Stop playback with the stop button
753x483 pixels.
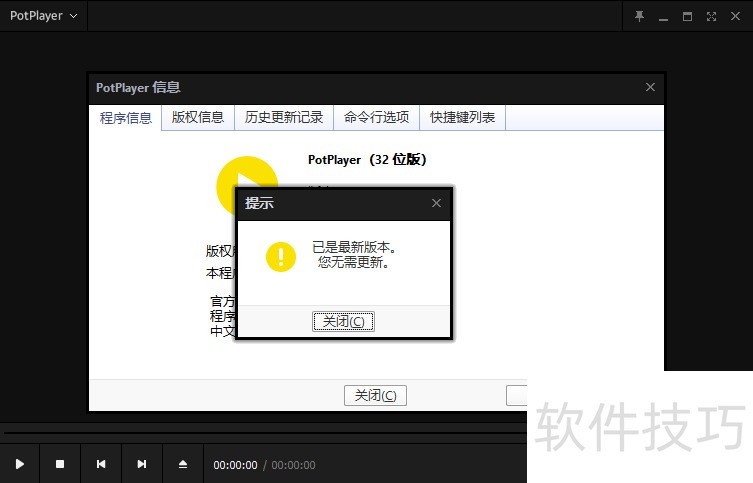(x=60, y=464)
